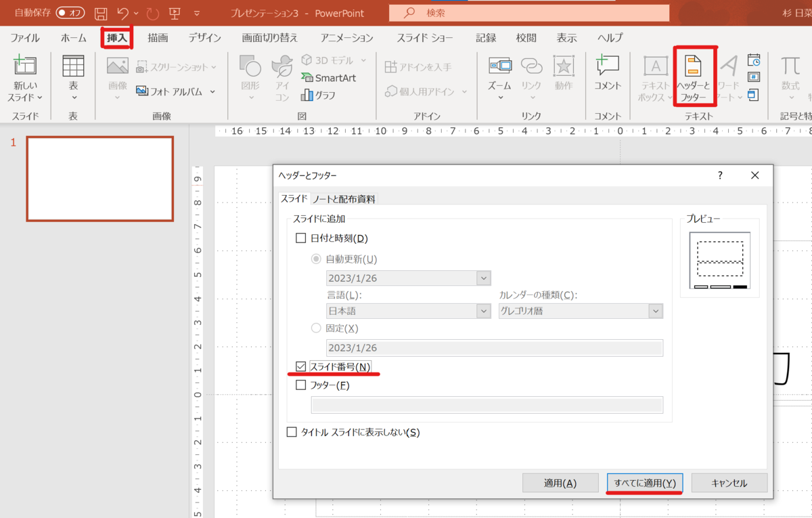Click the 数式 (equation) pi icon
Image resolution: width=812 pixels, height=518 pixels.
(790, 66)
